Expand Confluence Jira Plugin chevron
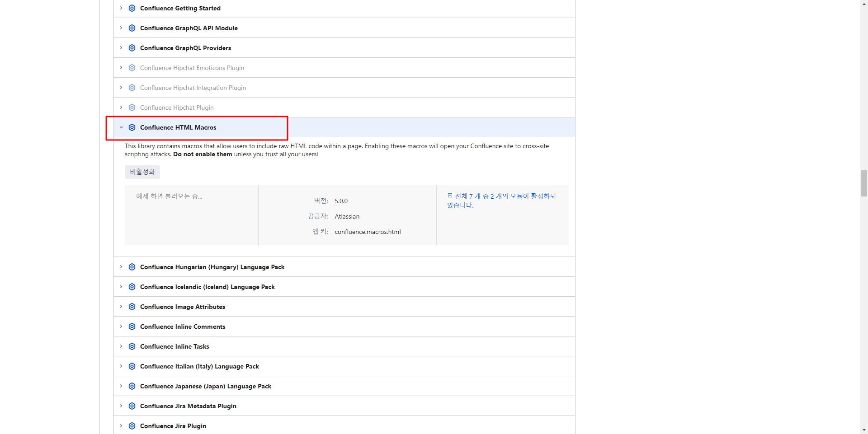Image resolution: width=868 pixels, height=434 pixels. point(121,426)
